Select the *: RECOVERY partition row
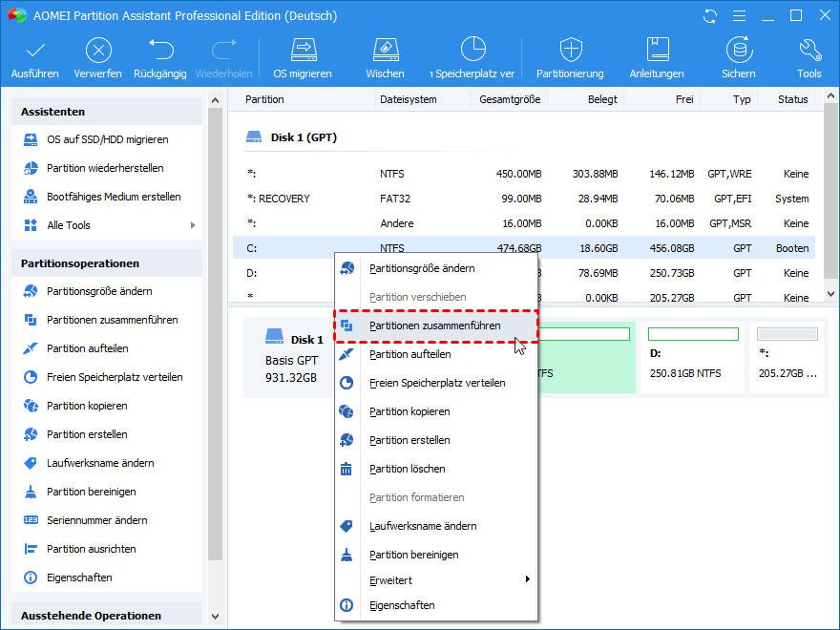This screenshot has width=840, height=630. pyautogui.click(x=524, y=199)
